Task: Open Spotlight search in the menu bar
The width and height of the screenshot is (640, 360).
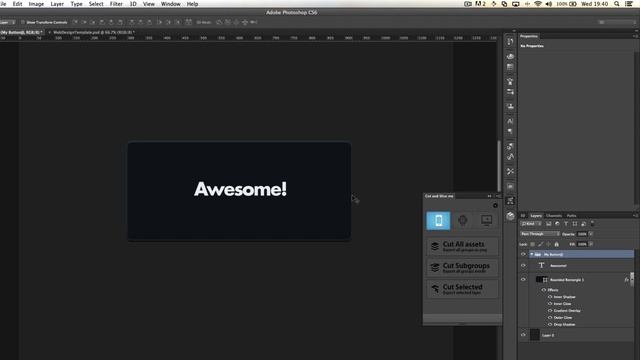Action: [x=617, y=4]
